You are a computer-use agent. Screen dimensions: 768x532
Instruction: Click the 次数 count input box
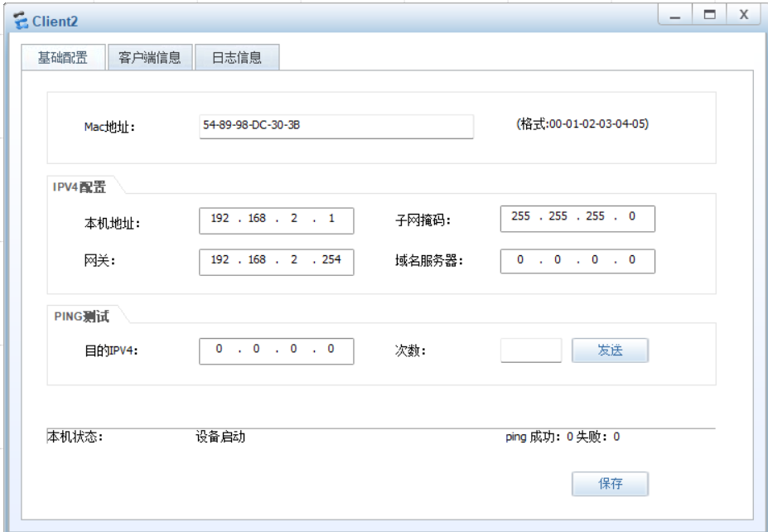point(531,351)
